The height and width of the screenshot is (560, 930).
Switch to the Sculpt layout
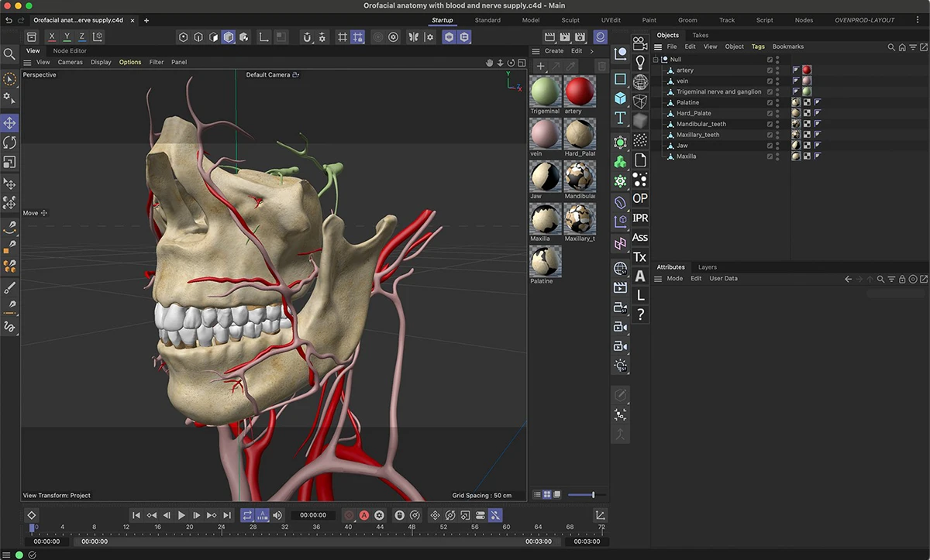coord(570,20)
